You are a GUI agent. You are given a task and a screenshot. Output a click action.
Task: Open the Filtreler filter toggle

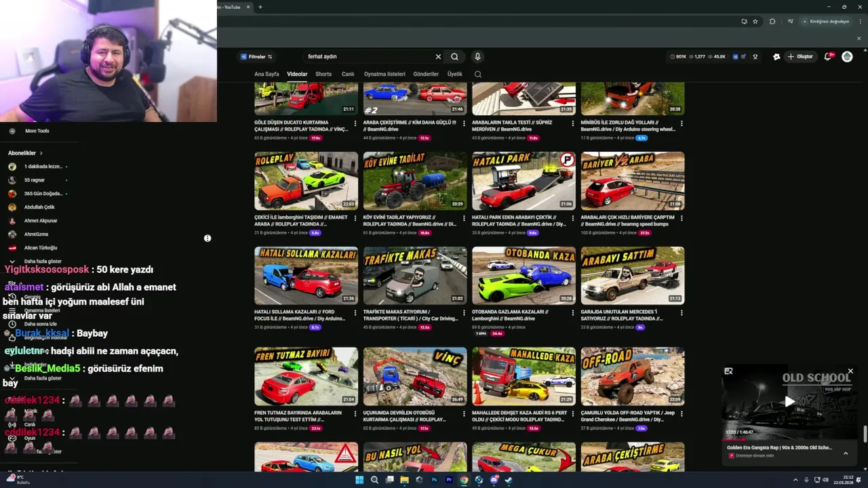(x=256, y=57)
